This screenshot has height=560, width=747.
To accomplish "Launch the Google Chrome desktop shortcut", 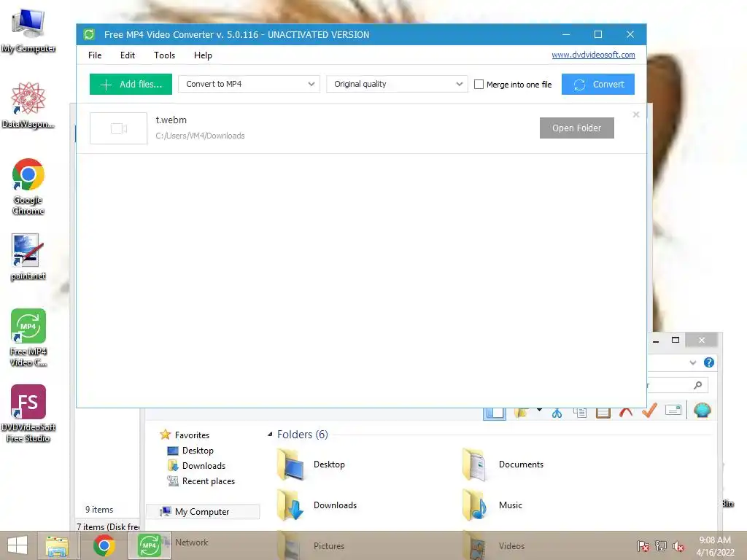I will 28,187.
